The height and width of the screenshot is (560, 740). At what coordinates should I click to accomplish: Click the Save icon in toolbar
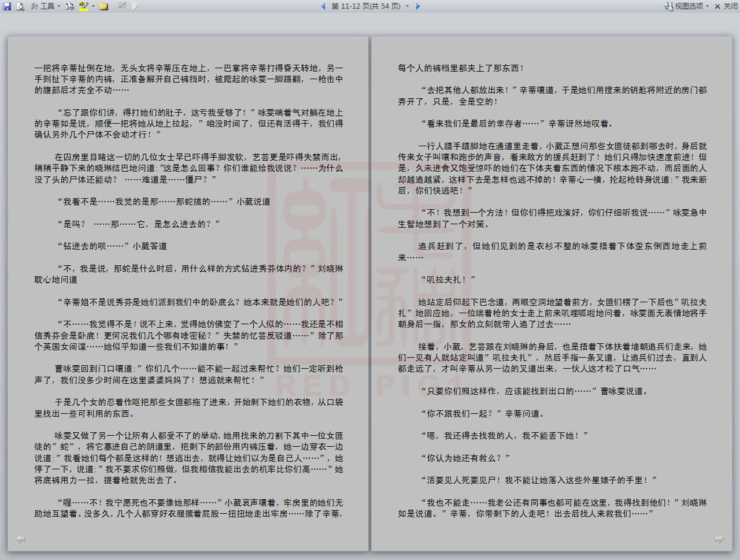click(8, 6)
